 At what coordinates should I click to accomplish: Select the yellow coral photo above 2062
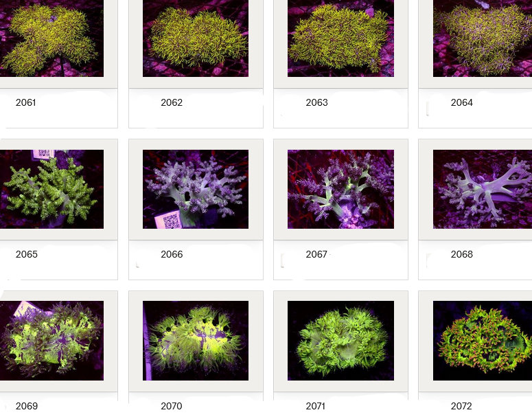196,38
